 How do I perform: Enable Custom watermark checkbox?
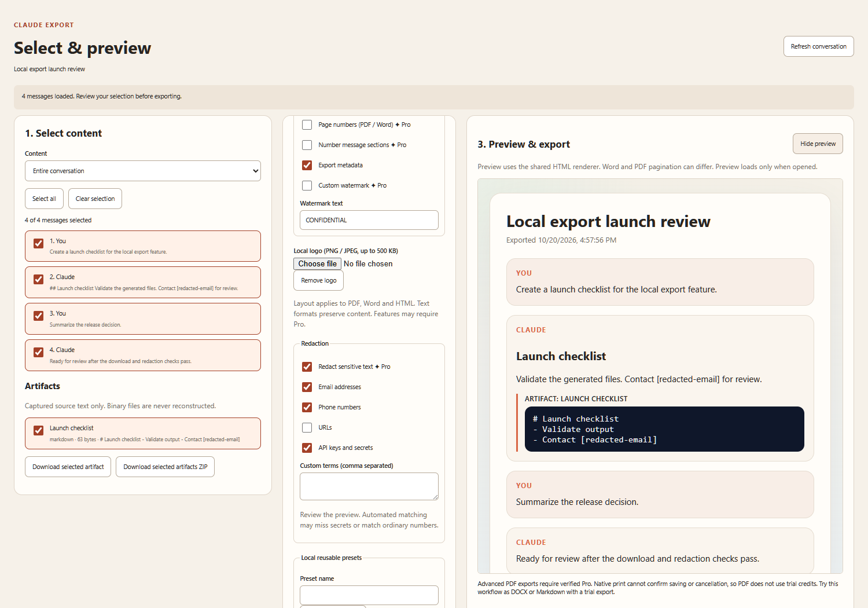(x=307, y=185)
